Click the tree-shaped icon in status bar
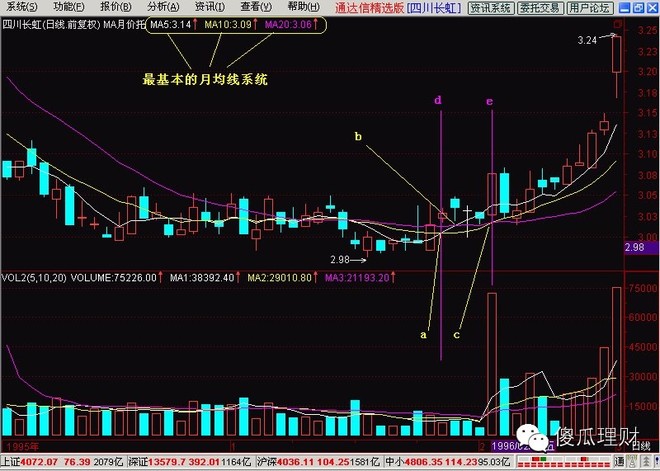The width and height of the screenshot is (660, 471). 646,461
